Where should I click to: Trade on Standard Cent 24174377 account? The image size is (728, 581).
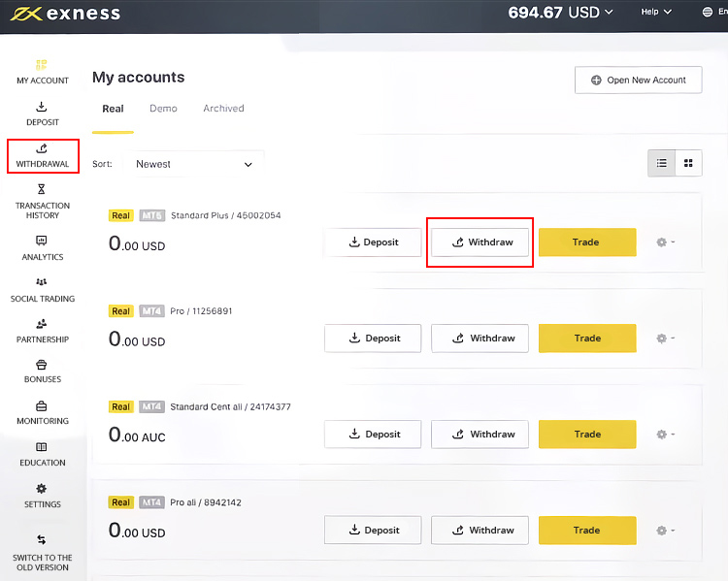[x=587, y=435]
